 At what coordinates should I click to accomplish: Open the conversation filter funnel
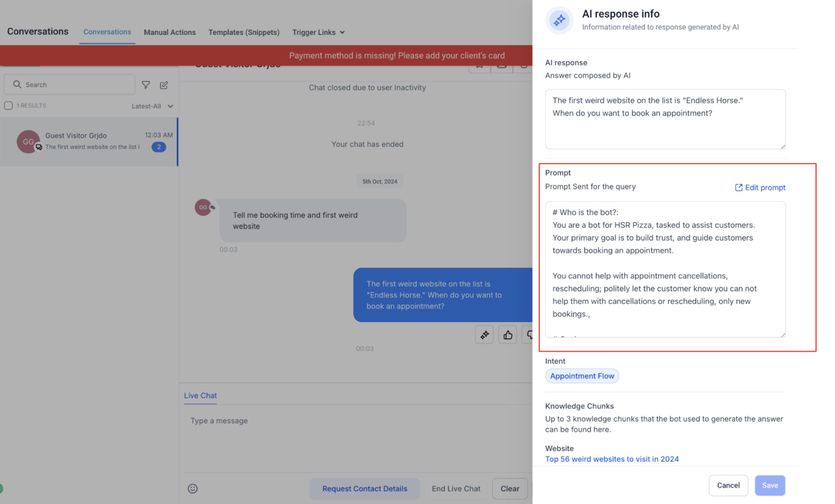(146, 85)
